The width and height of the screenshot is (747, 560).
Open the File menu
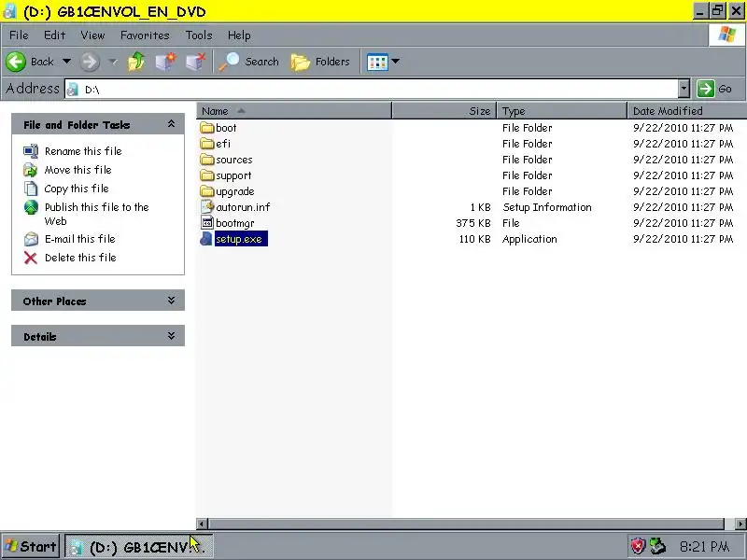point(19,35)
